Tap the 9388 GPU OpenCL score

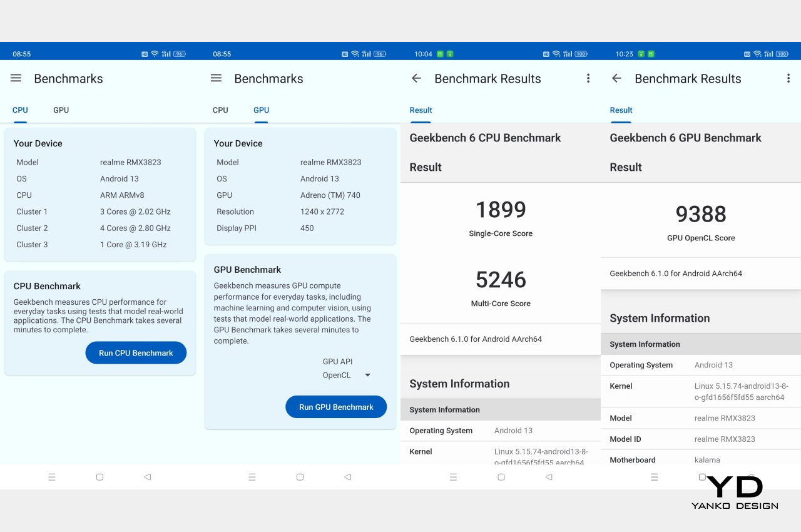701,215
